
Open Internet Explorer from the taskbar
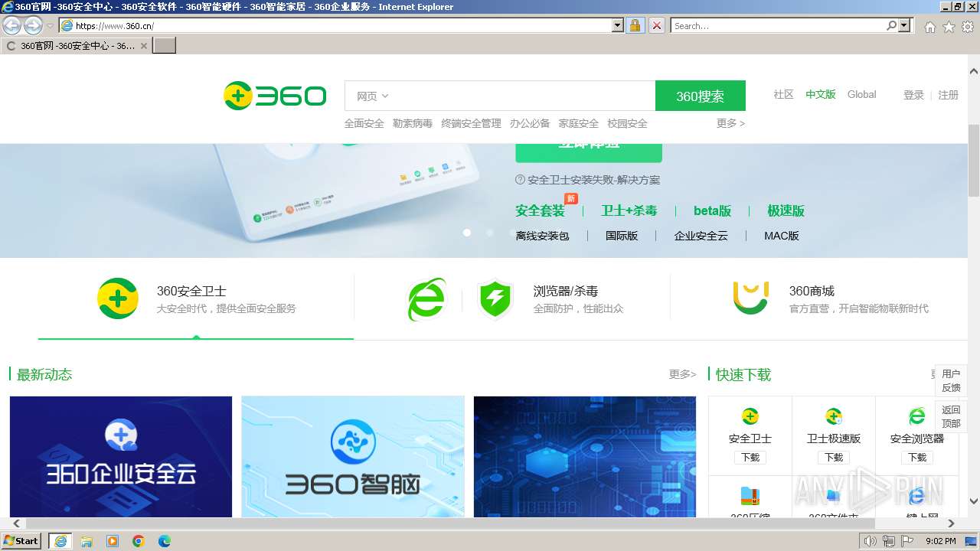click(60, 541)
